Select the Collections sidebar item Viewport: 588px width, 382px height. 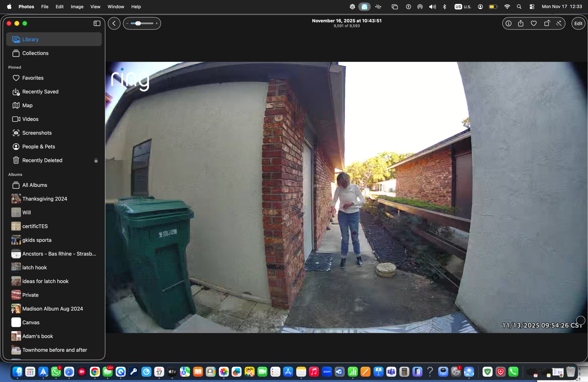[35, 53]
